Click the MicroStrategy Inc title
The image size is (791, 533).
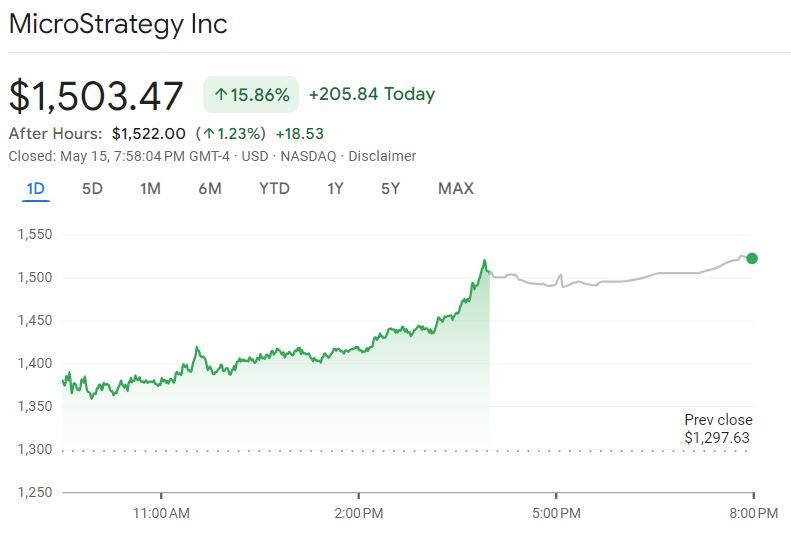point(118,24)
